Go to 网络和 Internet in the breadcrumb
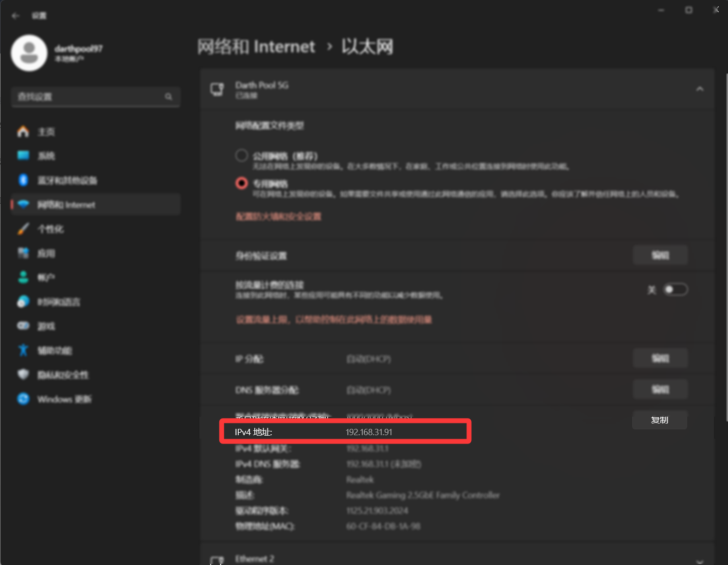 click(x=256, y=47)
